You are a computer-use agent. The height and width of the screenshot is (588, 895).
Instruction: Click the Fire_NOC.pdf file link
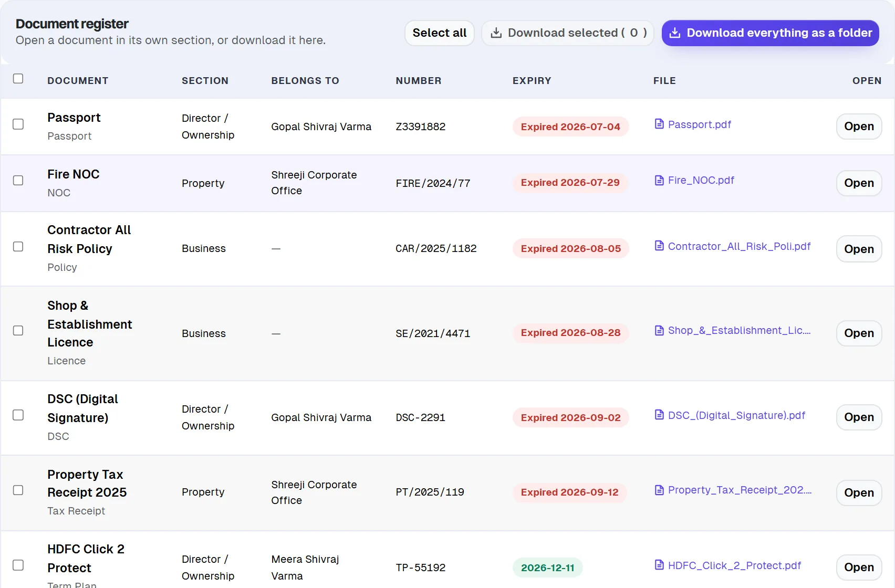pyautogui.click(x=701, y=181)
